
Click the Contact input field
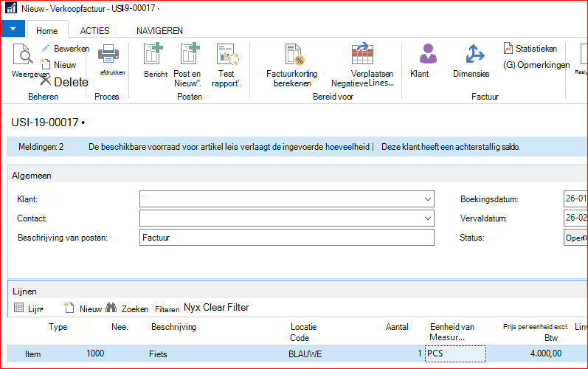tap(287, 218)
